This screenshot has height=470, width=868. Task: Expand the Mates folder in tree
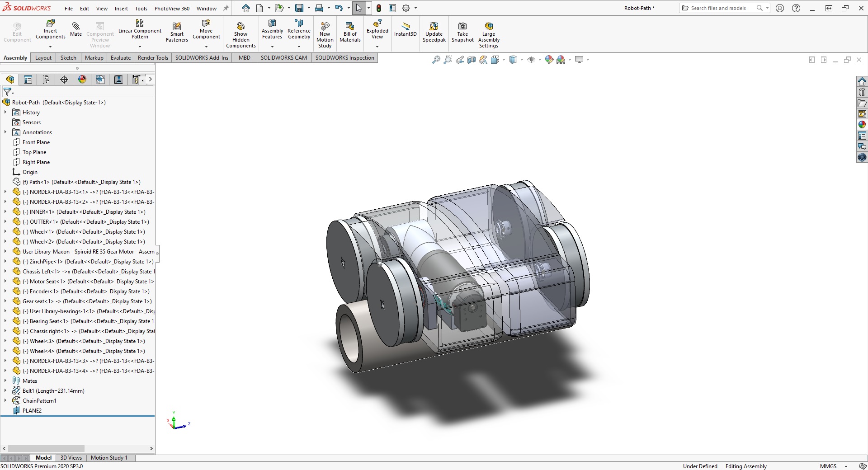pyautogui.click(x=5, y=381)
